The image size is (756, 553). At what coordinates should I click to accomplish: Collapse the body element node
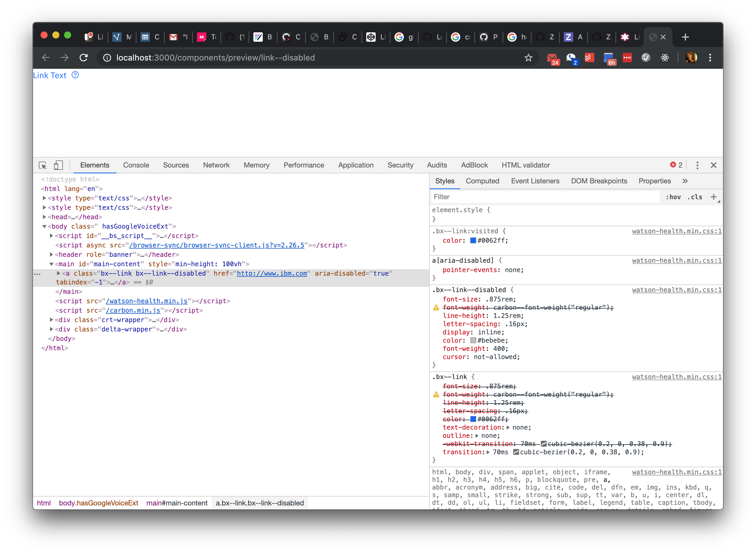coord(45,226)
